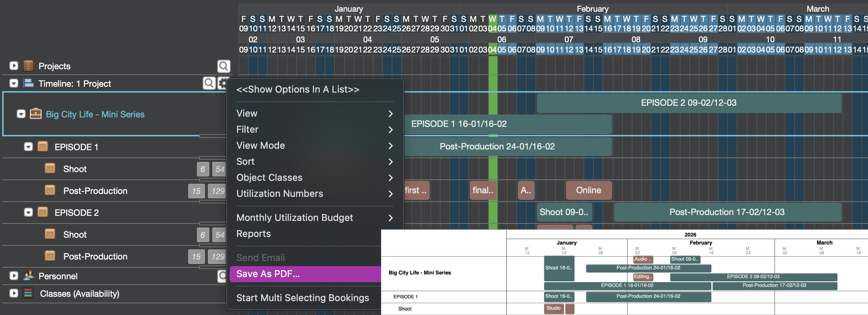This screenshot has height=315, width=868.
Task: Click the Classes (Availability) stacked bars icon
Action: 28,293
